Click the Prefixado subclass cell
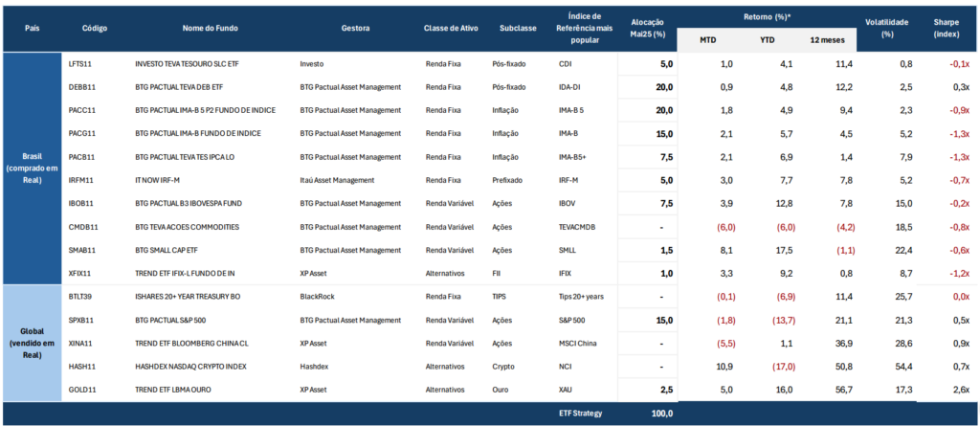This screenshot has height=426, width=980. [507, 180]
